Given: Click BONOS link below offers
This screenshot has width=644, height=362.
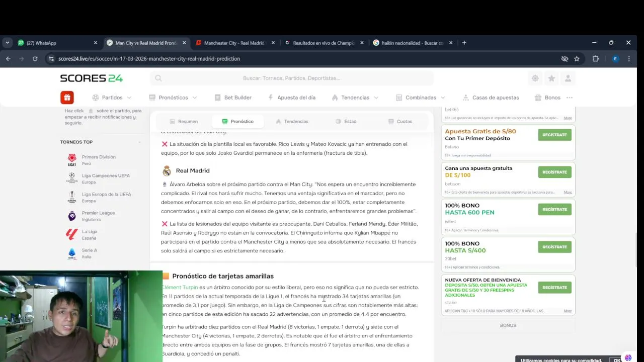Looking at the screenshot, I should point(508,325).
